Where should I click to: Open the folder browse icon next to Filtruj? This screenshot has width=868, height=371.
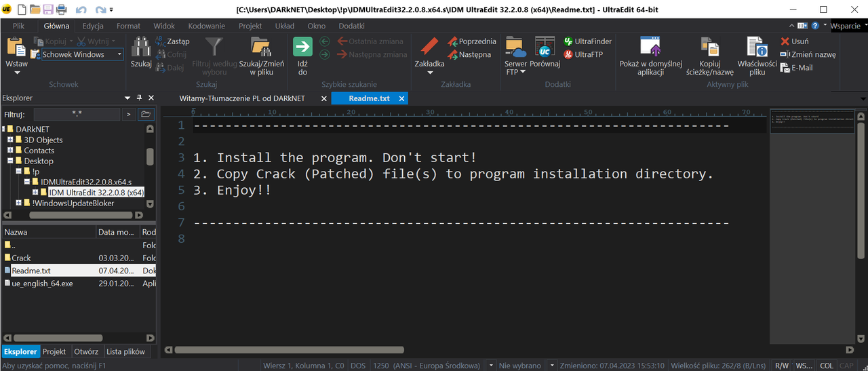tap(146, 114)
